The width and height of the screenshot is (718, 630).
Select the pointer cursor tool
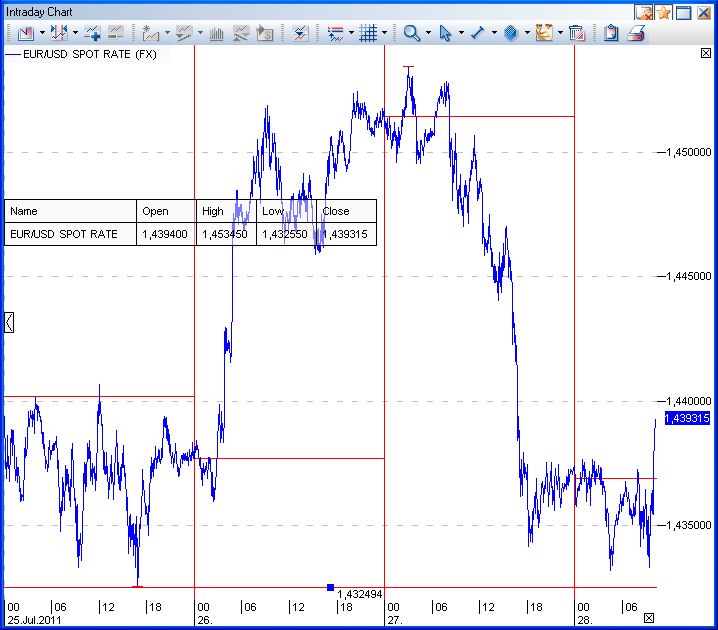(x=445, y=33)
